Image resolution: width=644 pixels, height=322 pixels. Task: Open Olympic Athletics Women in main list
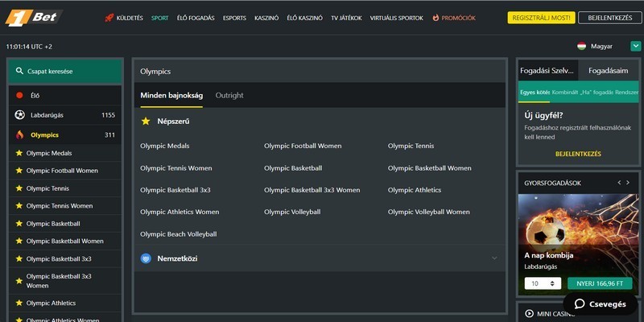coord(180,212)
